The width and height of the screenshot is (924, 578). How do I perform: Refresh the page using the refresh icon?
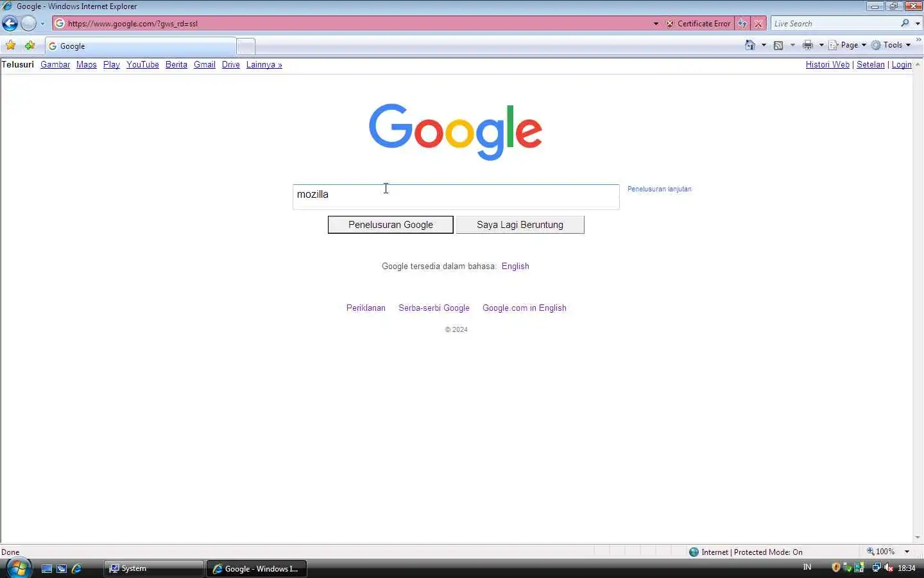point(742,24)
